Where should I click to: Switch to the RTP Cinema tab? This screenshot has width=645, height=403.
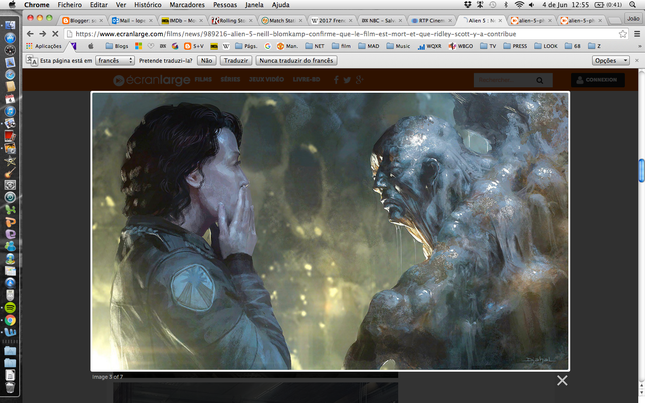(x=432, y=20)
